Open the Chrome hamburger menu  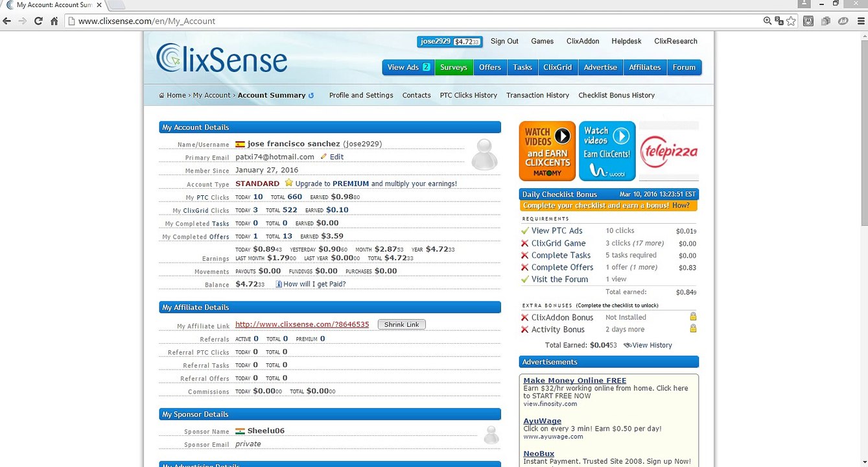click(860, 21)
